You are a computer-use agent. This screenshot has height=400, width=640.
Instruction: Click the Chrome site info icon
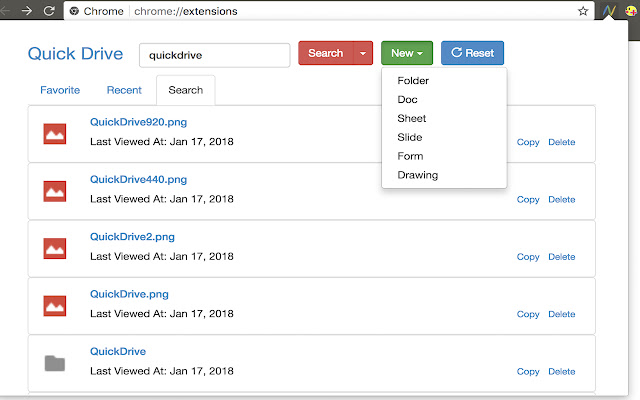74,11
